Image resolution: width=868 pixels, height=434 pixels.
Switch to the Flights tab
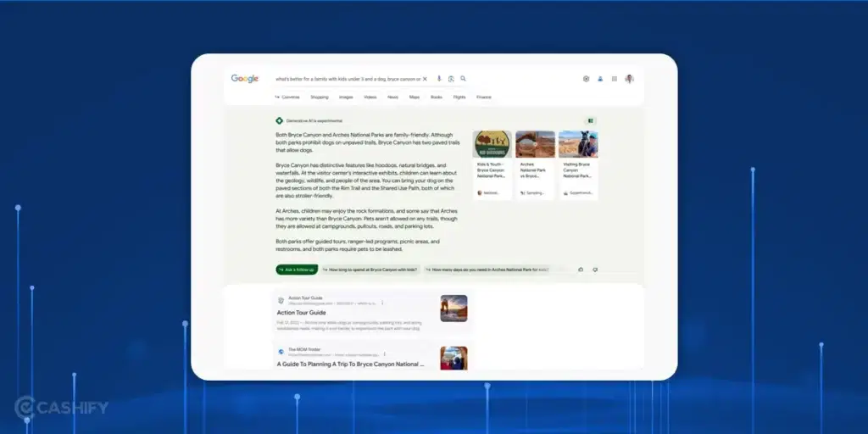pos(459,97)
